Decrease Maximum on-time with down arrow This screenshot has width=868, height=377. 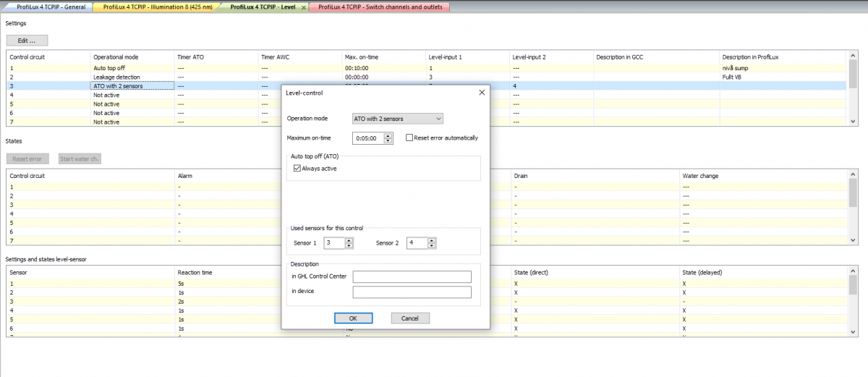point(388,140)
